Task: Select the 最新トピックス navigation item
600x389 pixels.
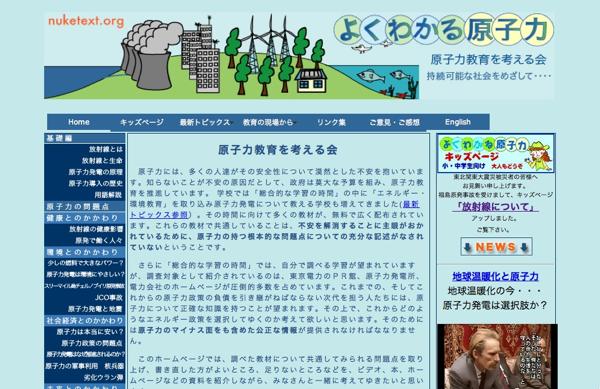Action: pos(205,122)
